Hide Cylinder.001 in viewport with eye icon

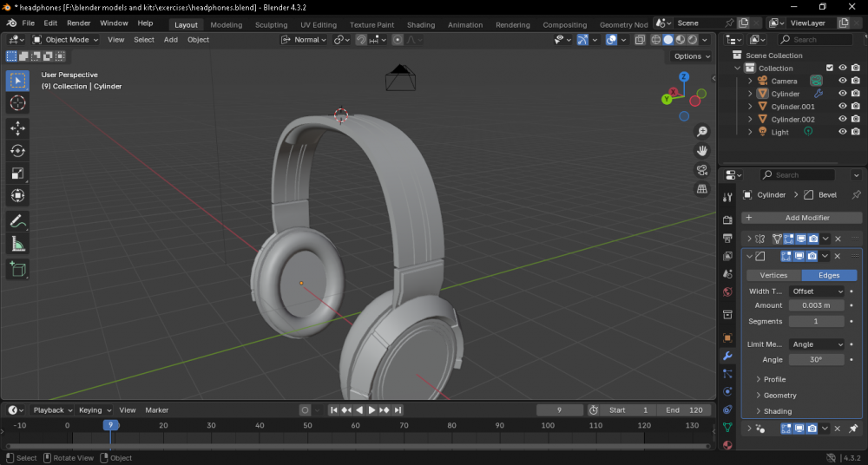pyautogui.click(x=842, y=107)
